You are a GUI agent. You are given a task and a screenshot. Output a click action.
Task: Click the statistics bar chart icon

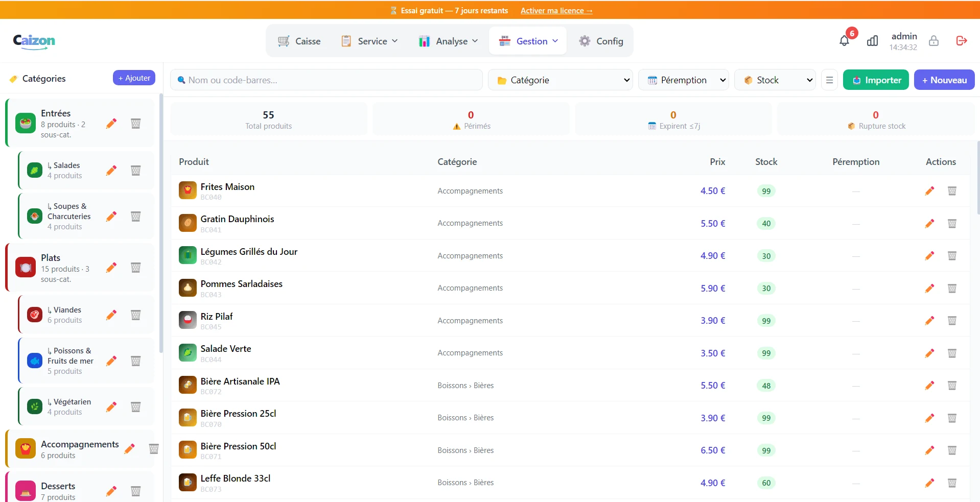tap(872, 41)
